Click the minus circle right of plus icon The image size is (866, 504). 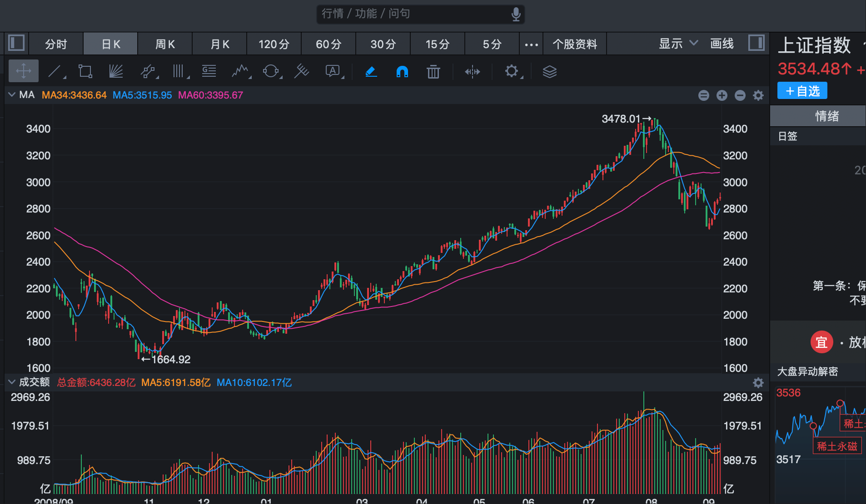coord(740,95)
